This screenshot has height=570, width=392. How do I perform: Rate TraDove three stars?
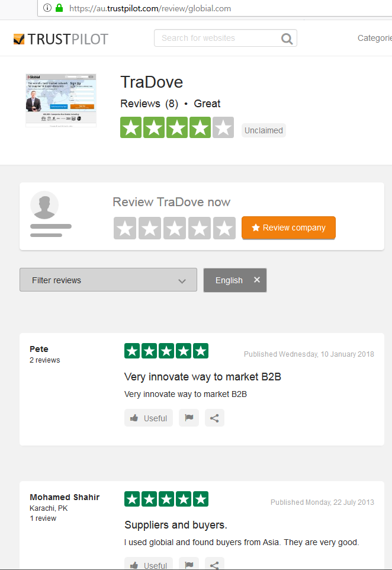(175, 228)
